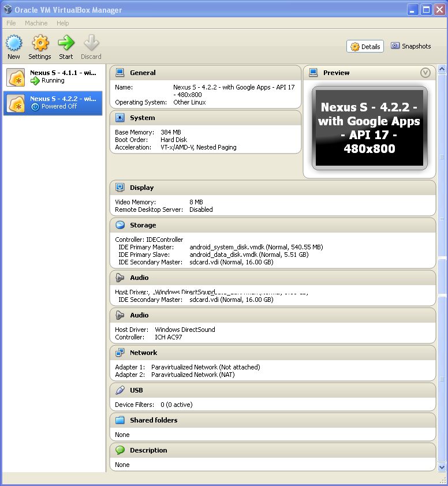Click the scrollbar up arrow
Viewport: 448px width, 486px height.
tap(442, 69)
